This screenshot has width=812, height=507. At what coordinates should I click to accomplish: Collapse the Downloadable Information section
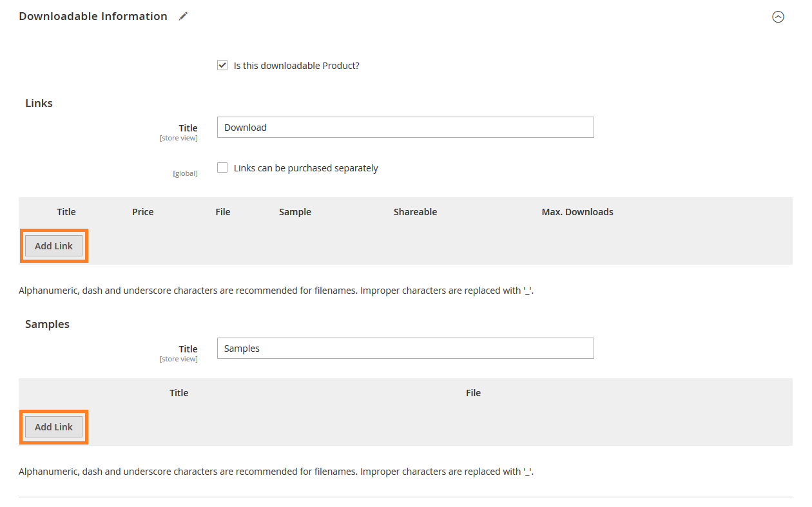778,17
